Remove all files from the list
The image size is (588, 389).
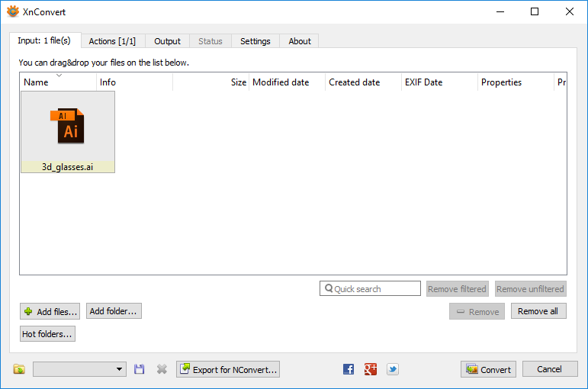pyautogui.click(x=538, y=311)
